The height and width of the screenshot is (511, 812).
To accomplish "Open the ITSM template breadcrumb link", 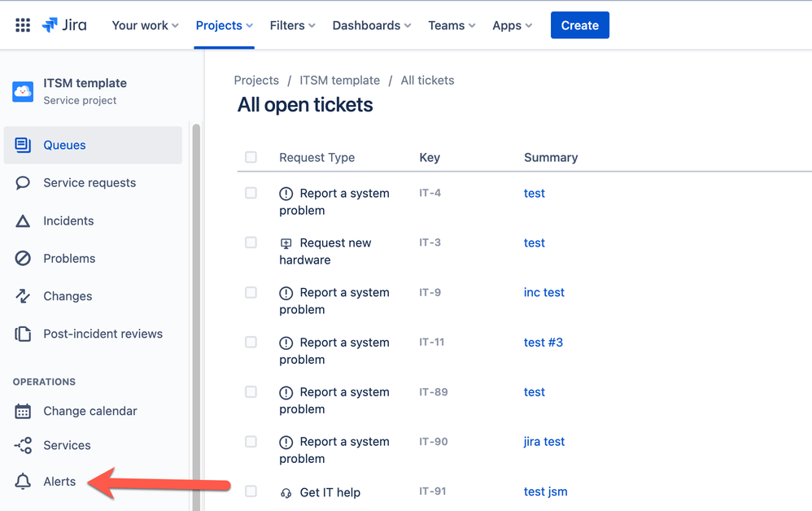I will click(340, 81).
